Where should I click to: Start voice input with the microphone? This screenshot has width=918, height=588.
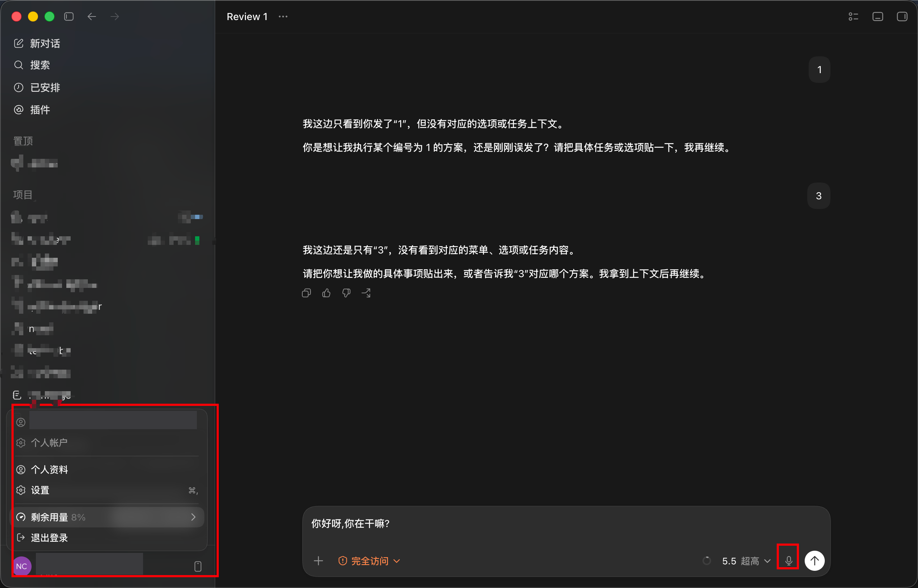click(x=789, y=560)
